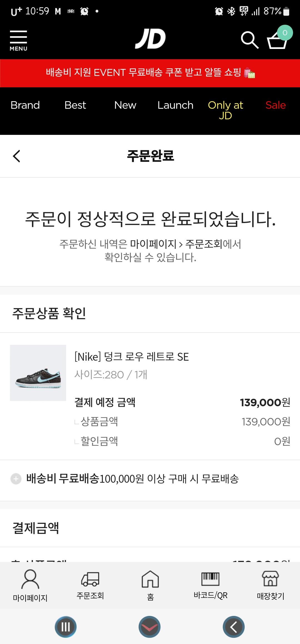Expand the 배송비 무료배송 plus toggle
Image resolution: width=300 pixels, height=644 pixels.
tap(16, 479)
